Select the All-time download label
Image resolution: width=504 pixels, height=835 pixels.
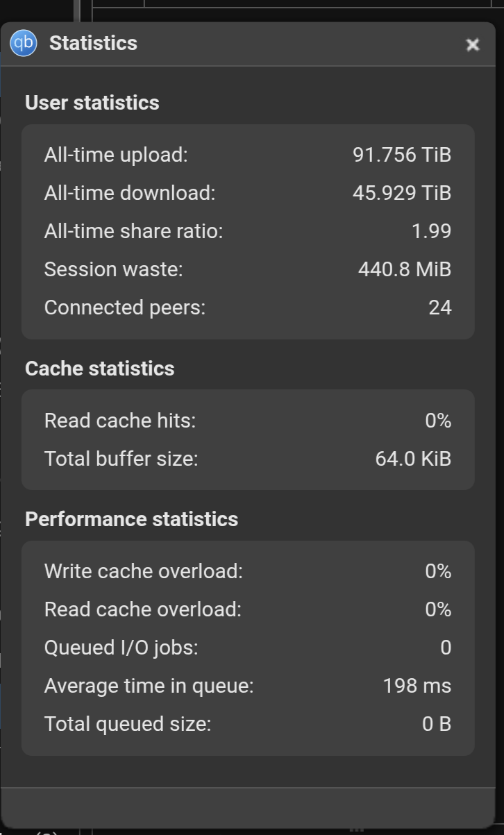[130, 193]
